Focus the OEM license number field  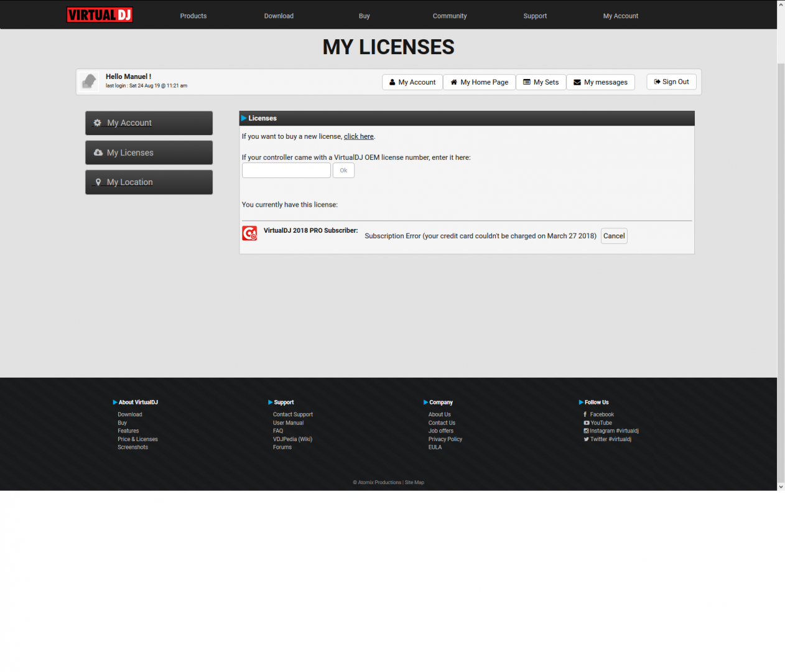point(286,170)
